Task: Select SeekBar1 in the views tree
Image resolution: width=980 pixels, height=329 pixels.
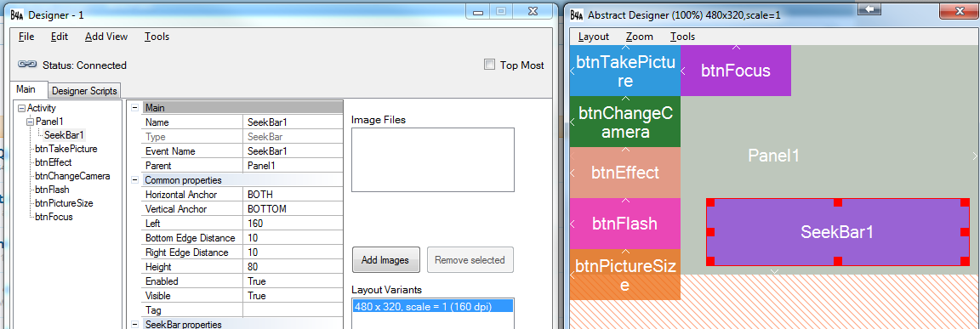Action: coord(65,135)
